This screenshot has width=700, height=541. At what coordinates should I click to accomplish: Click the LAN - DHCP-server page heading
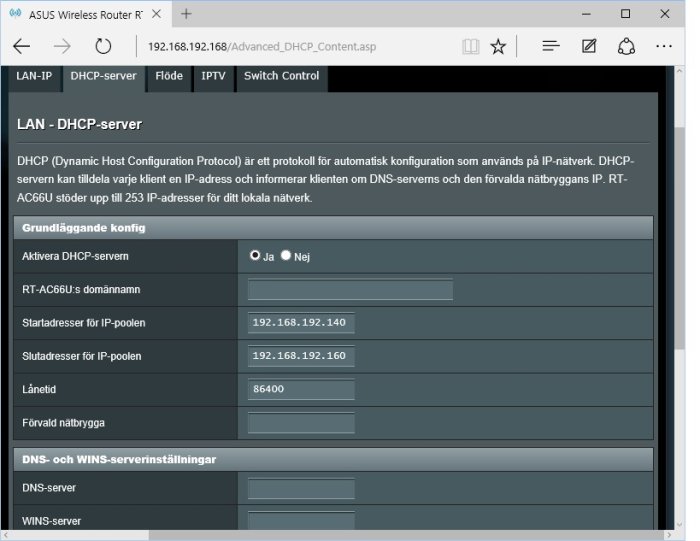click(79, 124)
